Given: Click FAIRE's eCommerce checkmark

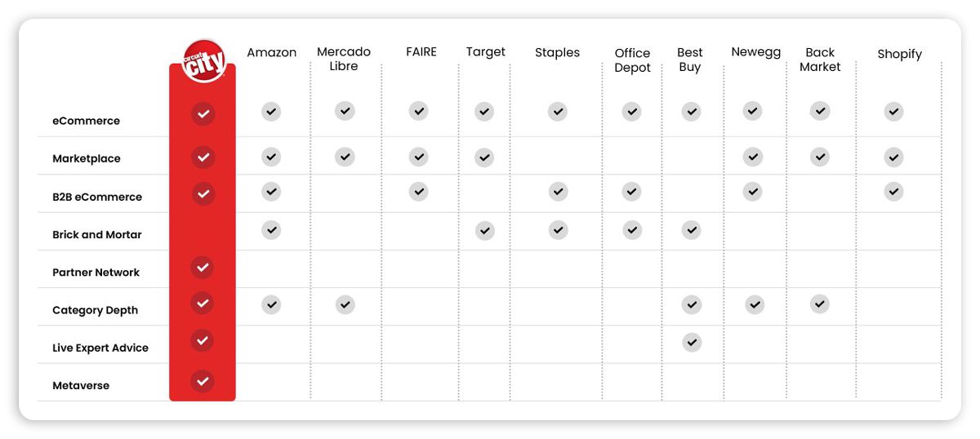Looking at the screenshot, I should point(418,111).
